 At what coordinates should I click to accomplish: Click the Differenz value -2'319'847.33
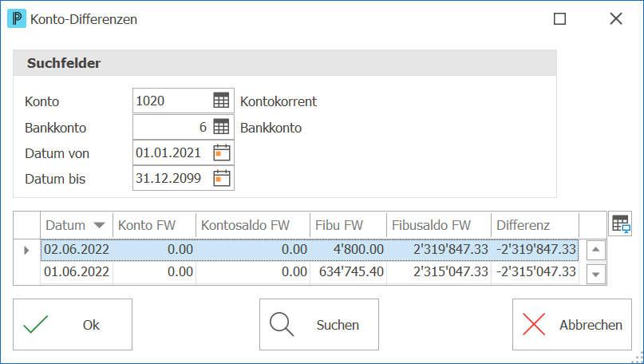(536, 249)
